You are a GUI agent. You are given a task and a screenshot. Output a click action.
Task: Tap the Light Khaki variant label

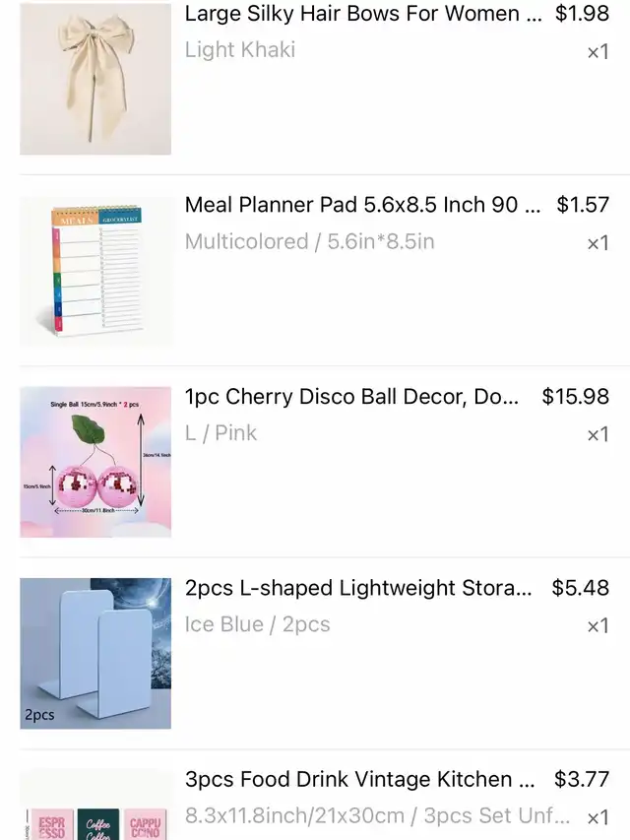240,50
